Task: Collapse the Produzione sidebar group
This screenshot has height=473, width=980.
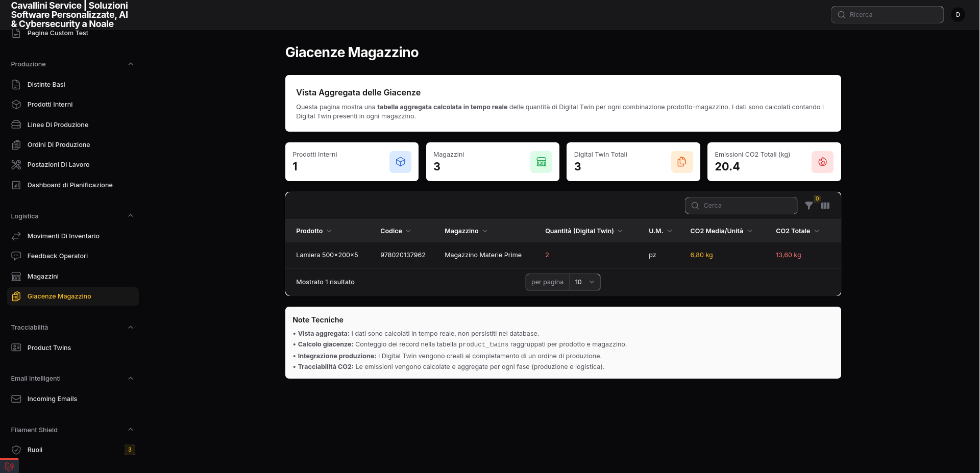Action: pyautogui.click(x=130, y=64)
